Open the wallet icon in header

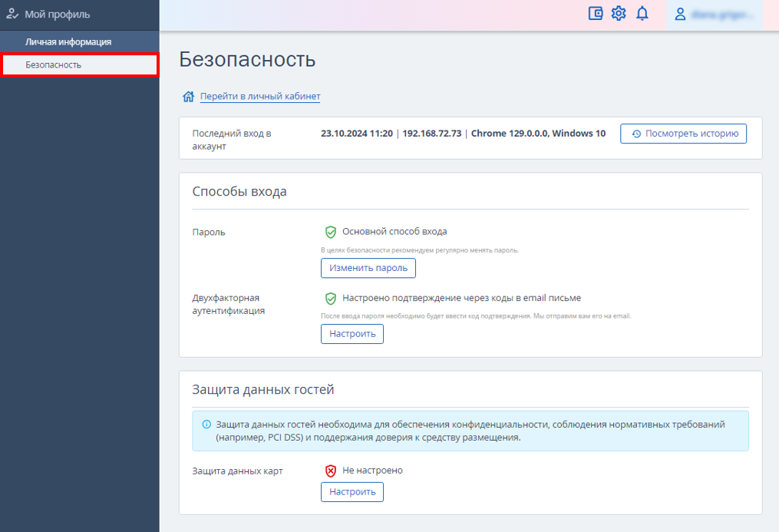coord(595,13)
